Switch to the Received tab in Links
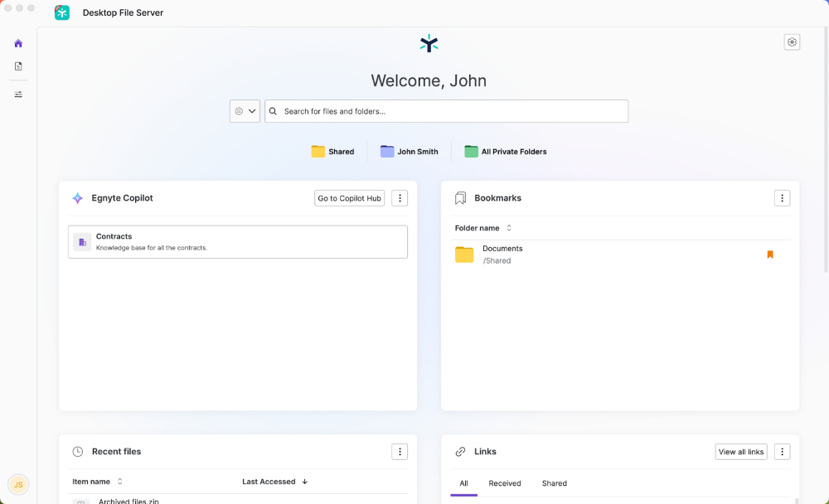The image size is (829, 504). [504, 483]
